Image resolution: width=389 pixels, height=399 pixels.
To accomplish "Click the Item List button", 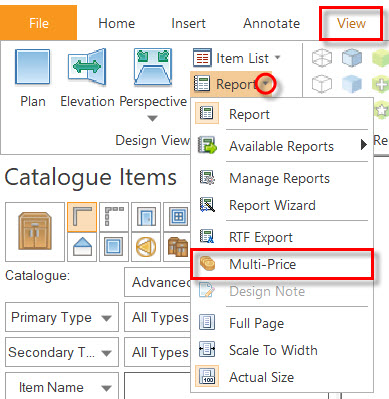I will click(x=231, y=58).
